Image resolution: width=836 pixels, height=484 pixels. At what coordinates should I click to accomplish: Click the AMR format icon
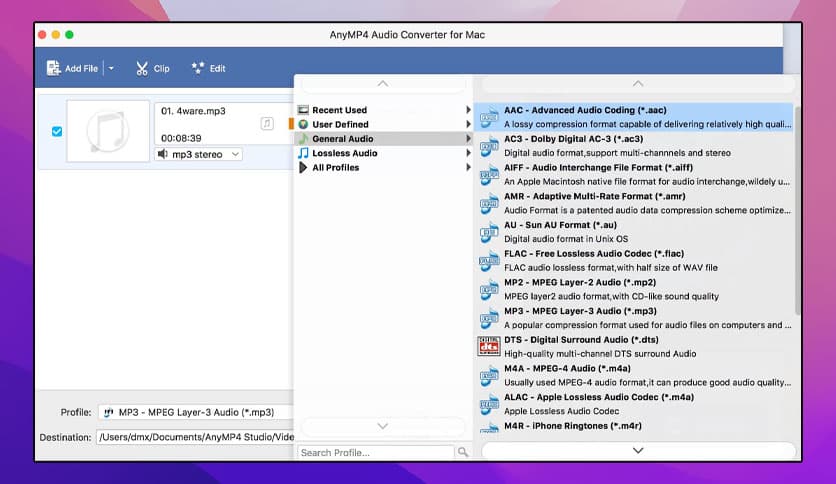coord(488,204)
